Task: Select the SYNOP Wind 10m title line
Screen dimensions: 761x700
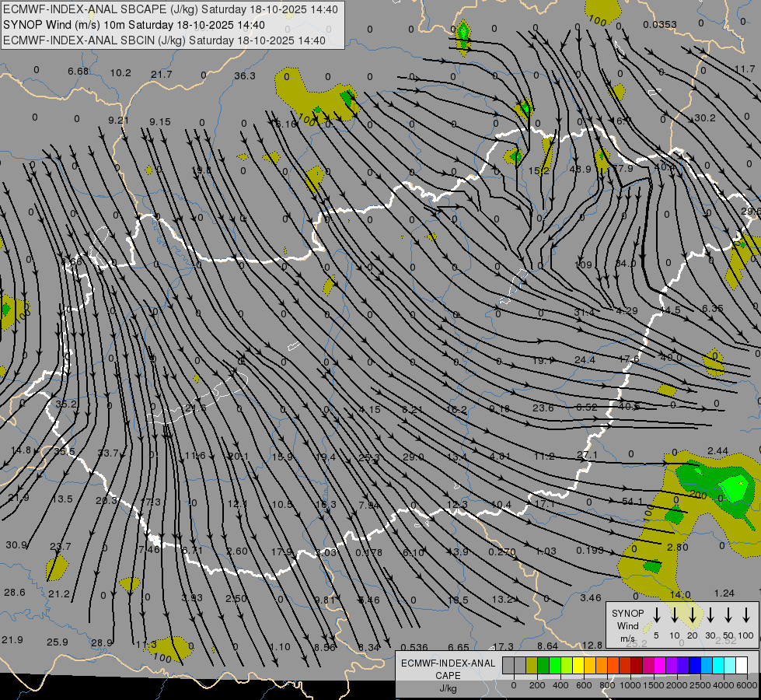Action: tap(139, 25)
